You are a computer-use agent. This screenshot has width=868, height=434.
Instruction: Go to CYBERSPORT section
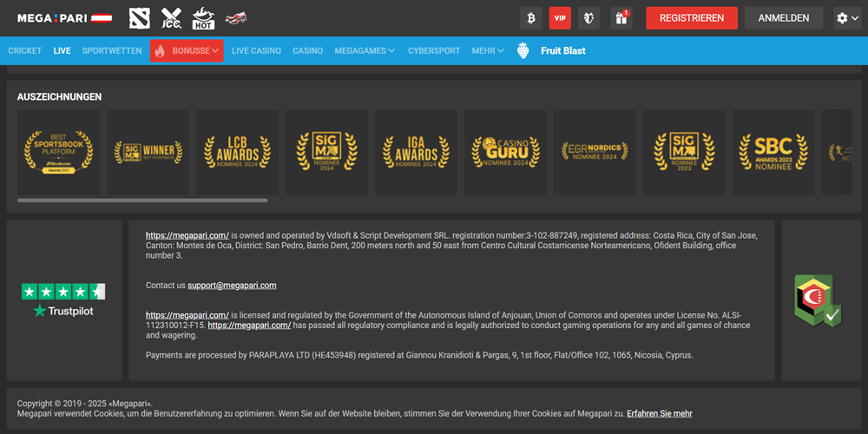[x=434, y=51]
